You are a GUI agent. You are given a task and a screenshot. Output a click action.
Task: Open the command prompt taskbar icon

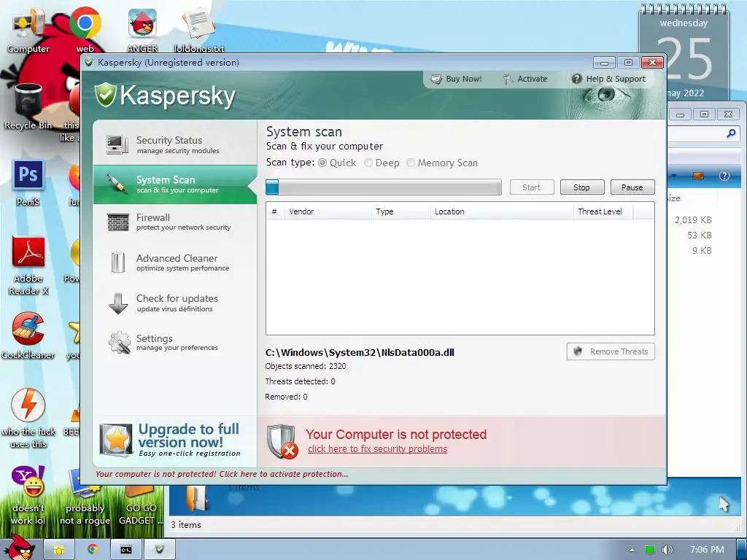click(125, 550)
